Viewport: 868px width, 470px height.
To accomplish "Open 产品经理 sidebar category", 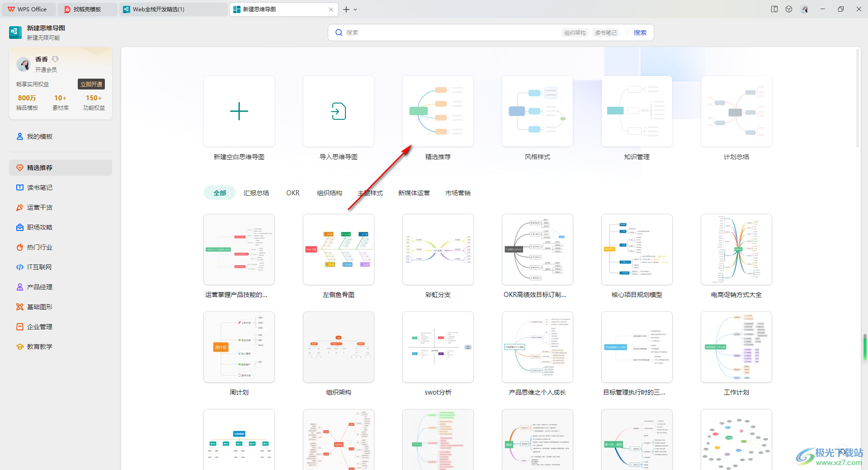I will (61, 287).
